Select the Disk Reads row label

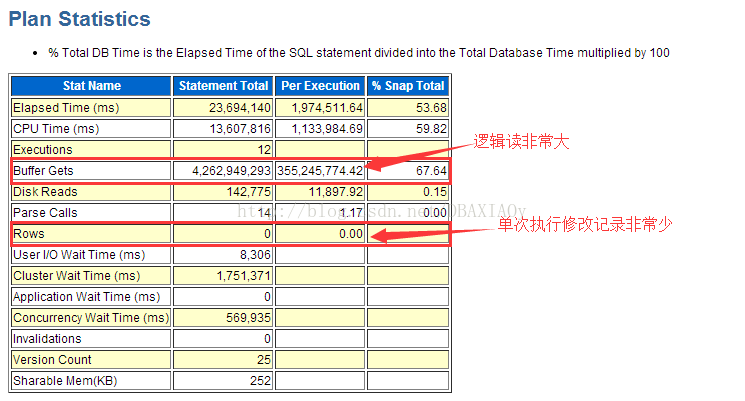(45, 191)
